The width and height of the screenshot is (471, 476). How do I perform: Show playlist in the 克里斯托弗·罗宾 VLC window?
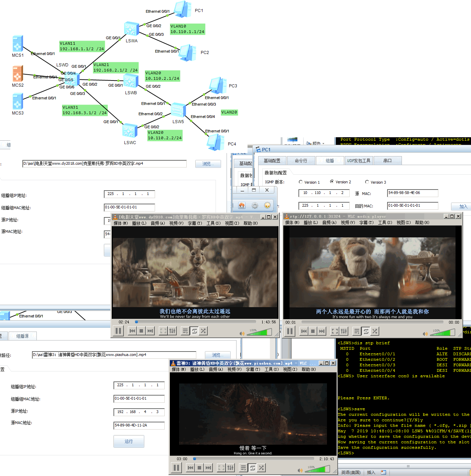(x=185, y=331)
